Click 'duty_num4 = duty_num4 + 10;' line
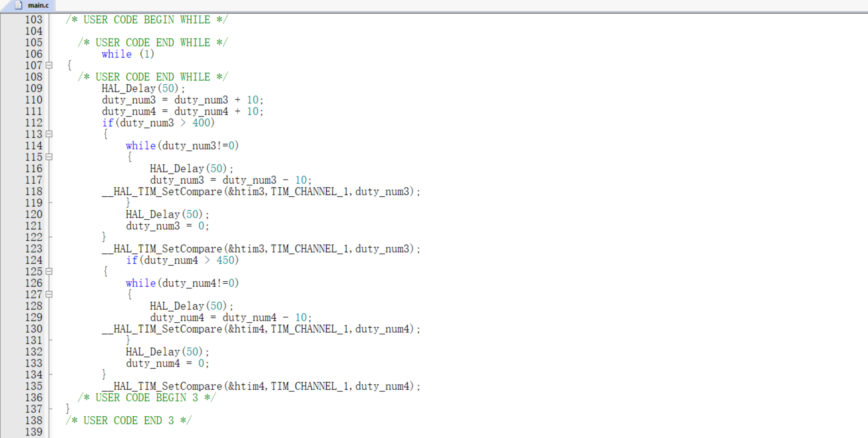Screen dimensions: 868x438 click(183, 111)
